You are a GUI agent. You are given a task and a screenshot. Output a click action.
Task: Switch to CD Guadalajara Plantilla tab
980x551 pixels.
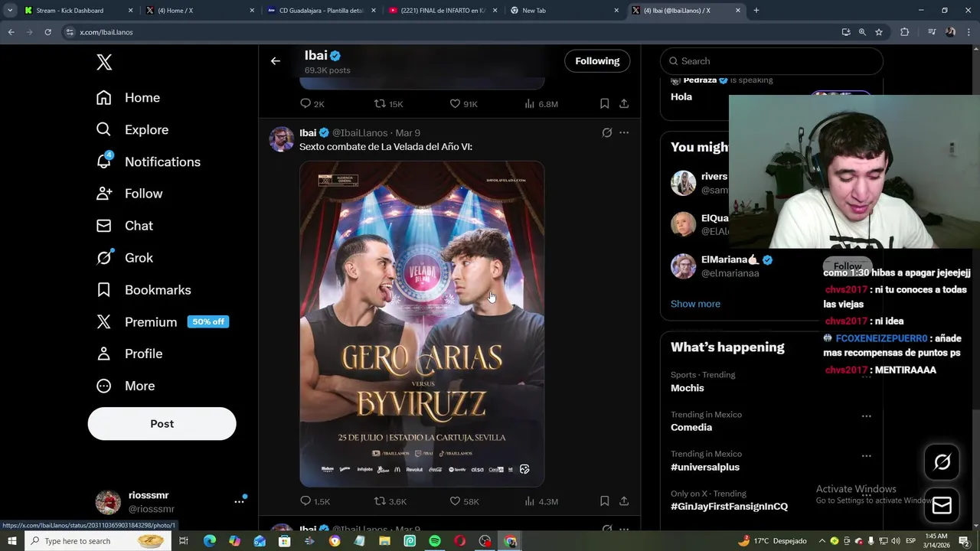pos(321,11)
